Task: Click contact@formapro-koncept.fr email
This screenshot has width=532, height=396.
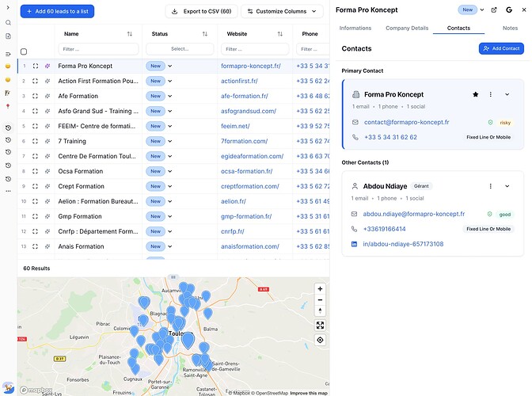Action: click(406, 122)
